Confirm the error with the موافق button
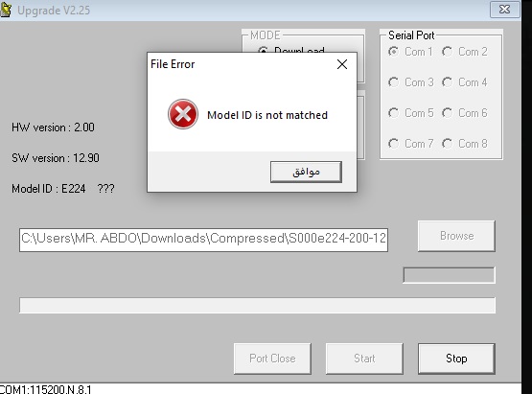The image size is (532, 394). 306,172
